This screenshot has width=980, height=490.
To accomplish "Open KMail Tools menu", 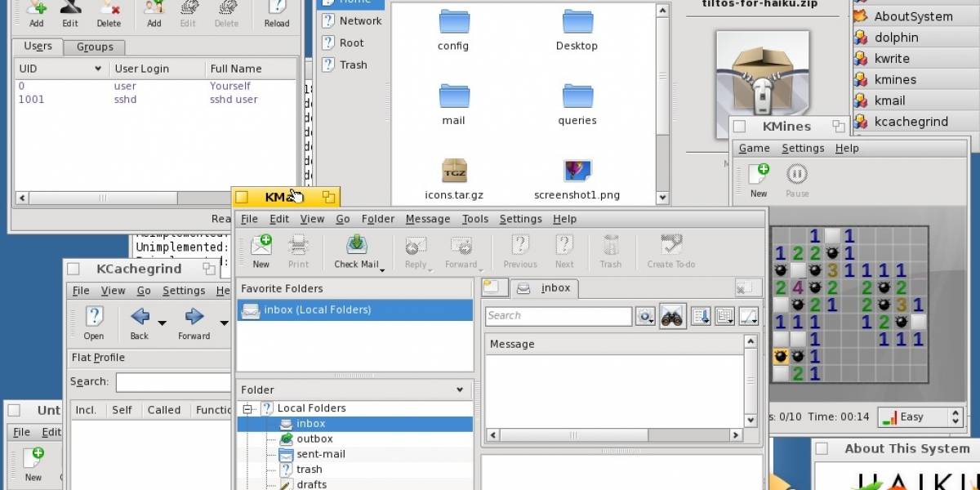I will tap(474, 219).
